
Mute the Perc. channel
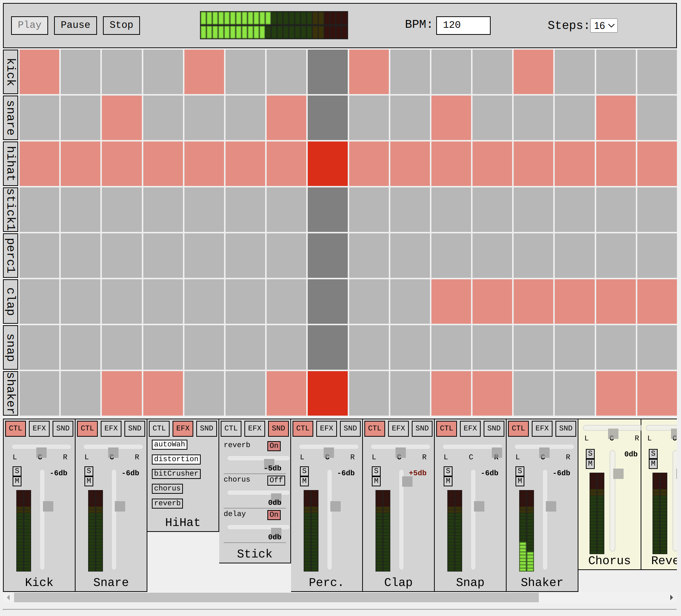coord(304,481)
